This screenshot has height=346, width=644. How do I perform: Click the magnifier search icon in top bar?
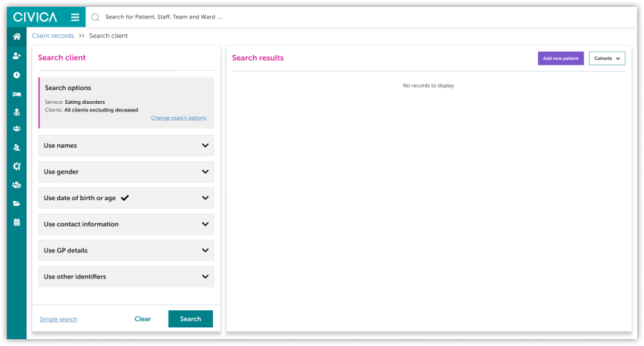pos(95,17)
